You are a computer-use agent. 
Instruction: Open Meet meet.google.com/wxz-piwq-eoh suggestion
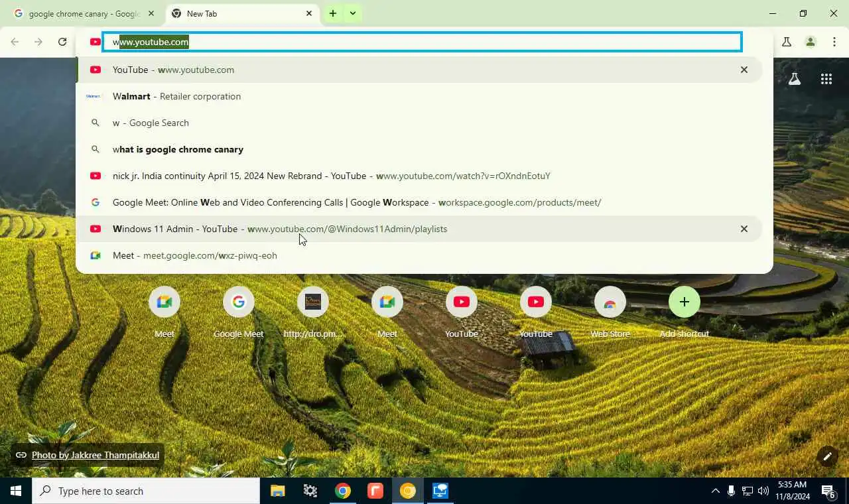coord(419,255)
